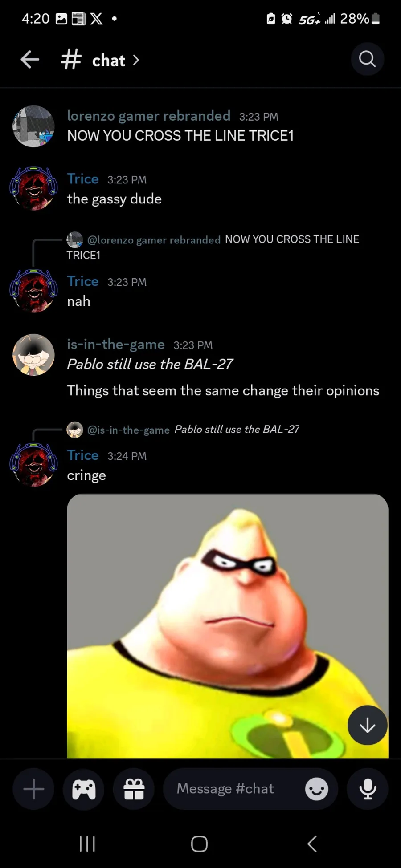Tap the Android system back chevron
Viewport: 401px width, 868px height.
312,844
